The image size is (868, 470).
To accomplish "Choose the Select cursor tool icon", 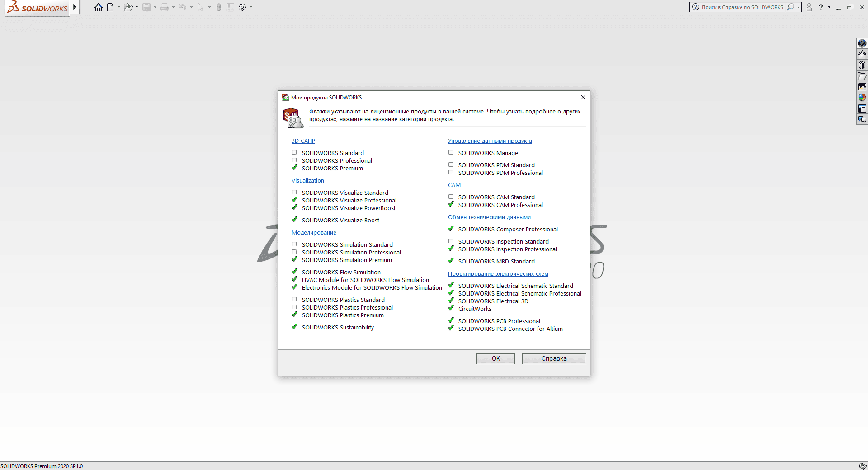I will click(201, 7).
